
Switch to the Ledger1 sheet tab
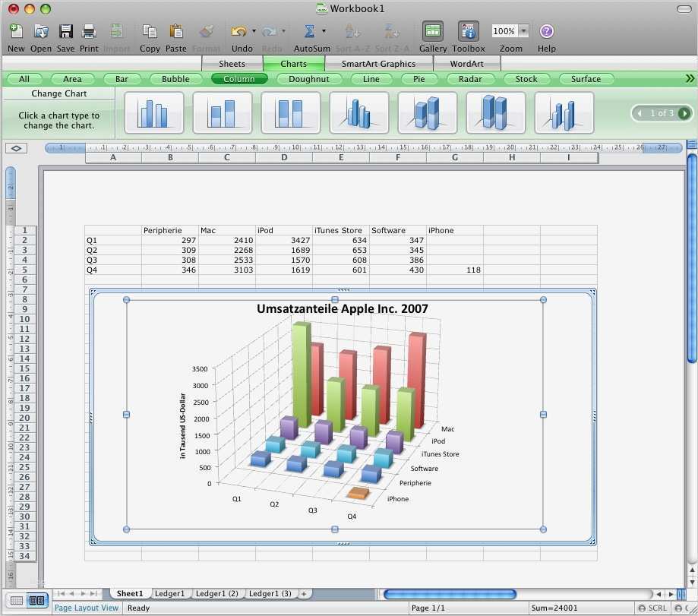[x=169, y=594]
